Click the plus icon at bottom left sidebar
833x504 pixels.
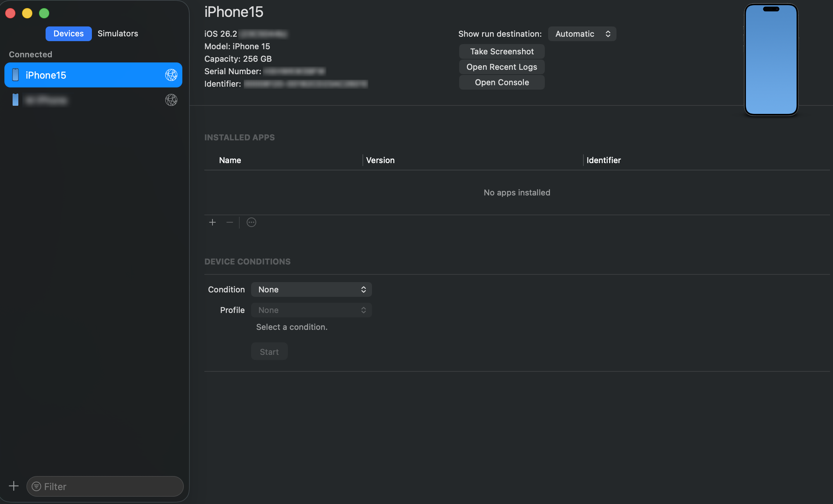tap(13, 486)
